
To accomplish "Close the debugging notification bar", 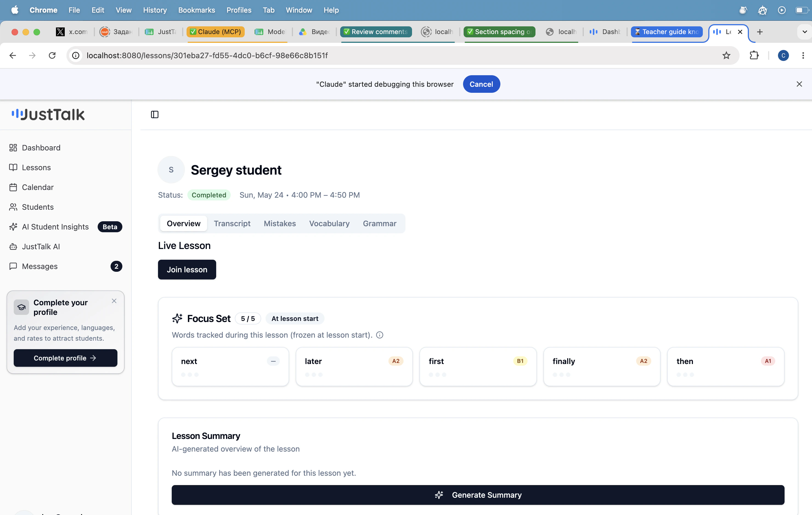I will pos(799,84).
